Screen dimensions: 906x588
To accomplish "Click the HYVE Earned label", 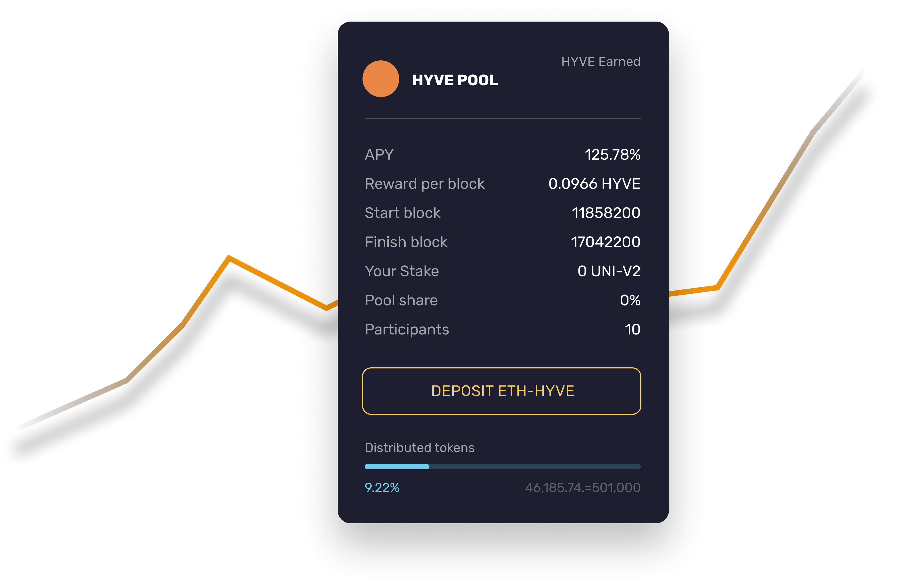I will (x=601, y=61).
